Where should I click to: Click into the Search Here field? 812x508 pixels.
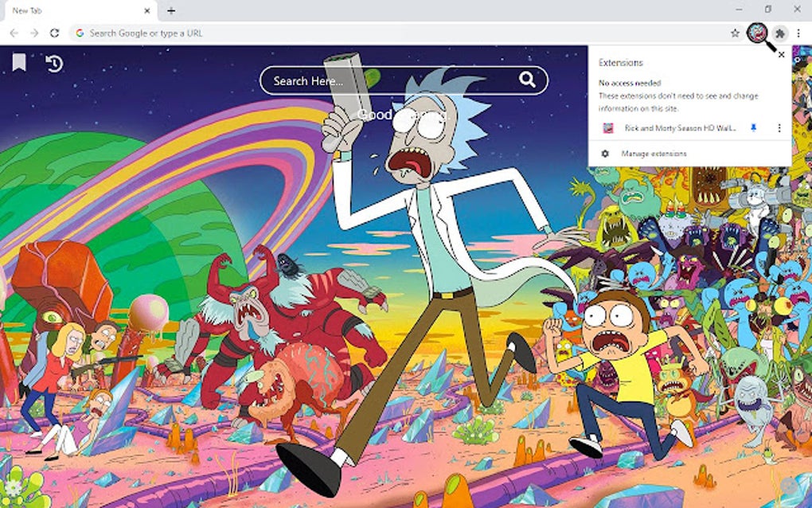click(x=404, y=80)
